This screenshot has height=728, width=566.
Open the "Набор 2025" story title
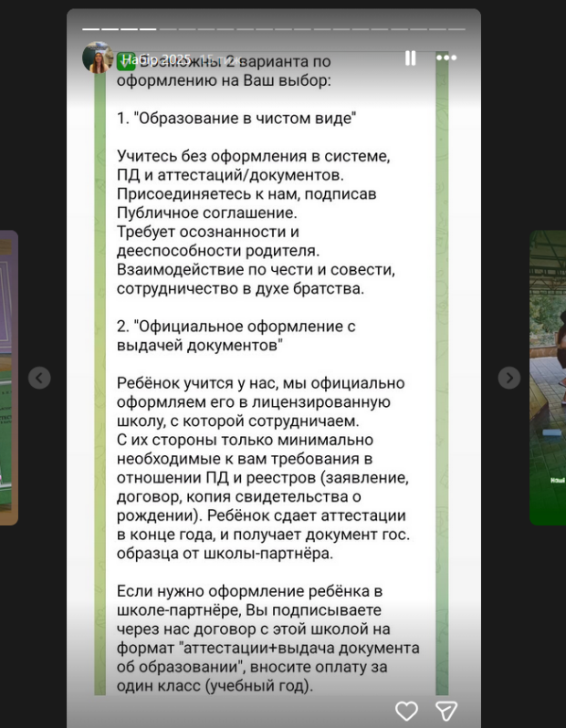(156, 59)
